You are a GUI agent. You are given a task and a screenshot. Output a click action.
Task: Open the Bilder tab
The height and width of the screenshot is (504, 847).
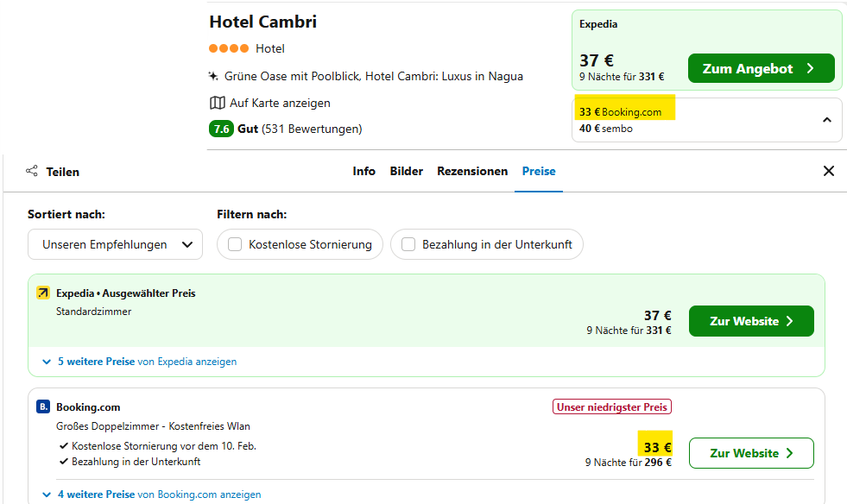click(x=406, y=171)
